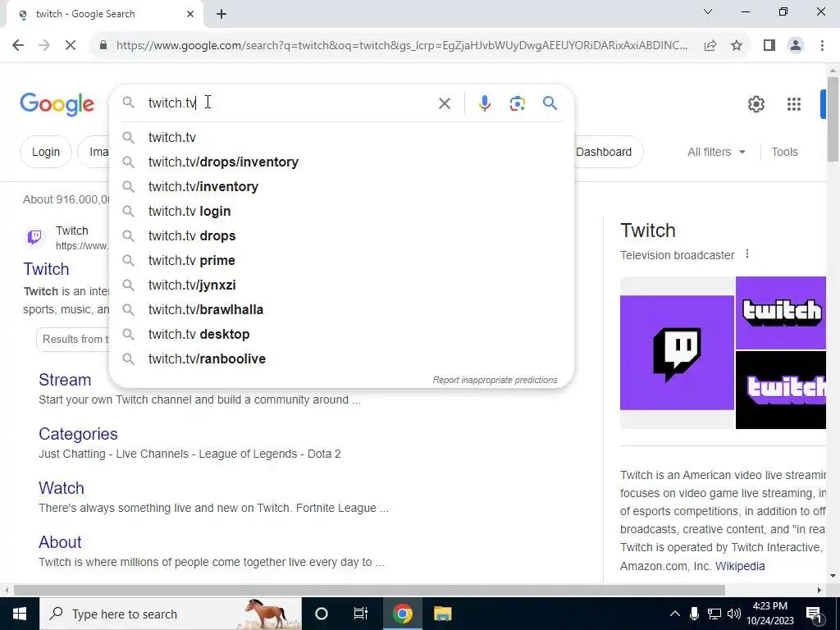840x630 pixels.
Task: Click the microphone tray icon
Action: coord(694,614)
